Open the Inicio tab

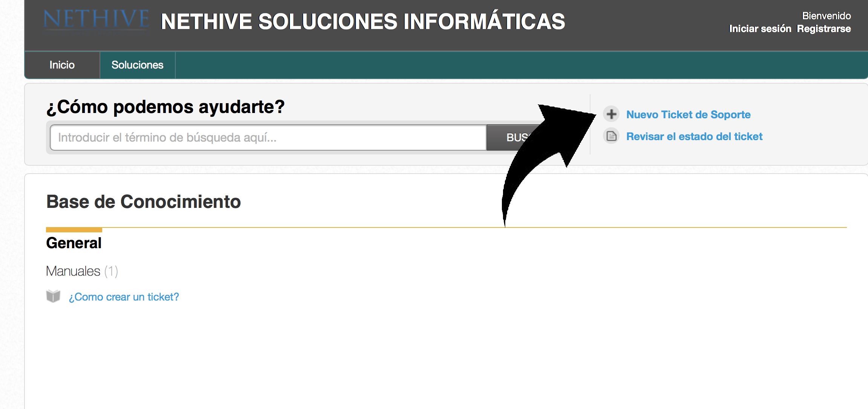coord(62,65)
